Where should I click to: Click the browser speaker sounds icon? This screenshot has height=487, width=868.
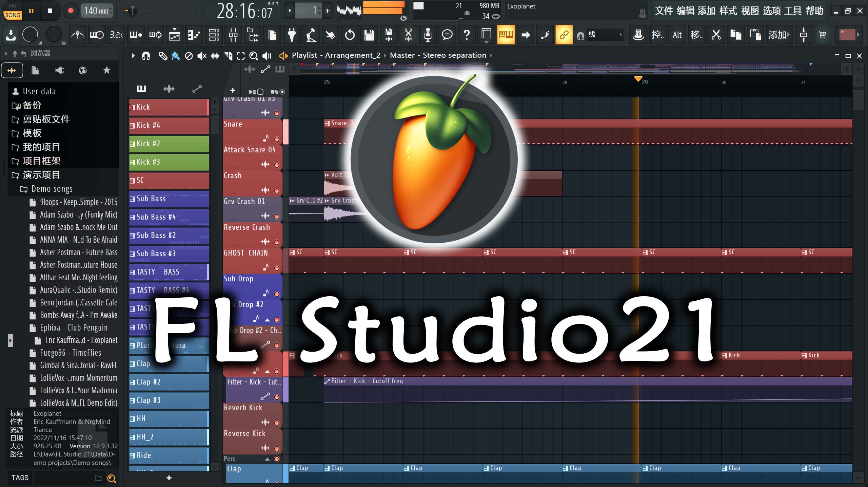[59, 70]
